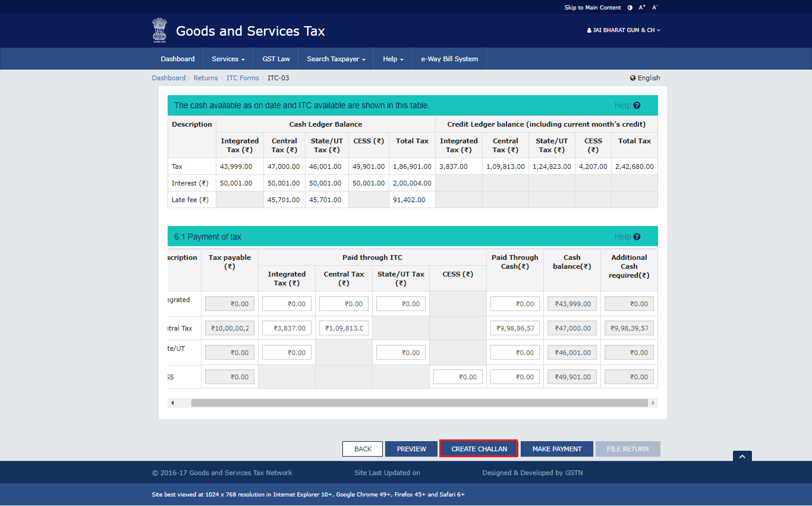The width and height of the screenshot is (812, 506).
Task: Click Integrated Tax ITC field in State/UT row
Action: coord(287,353)
